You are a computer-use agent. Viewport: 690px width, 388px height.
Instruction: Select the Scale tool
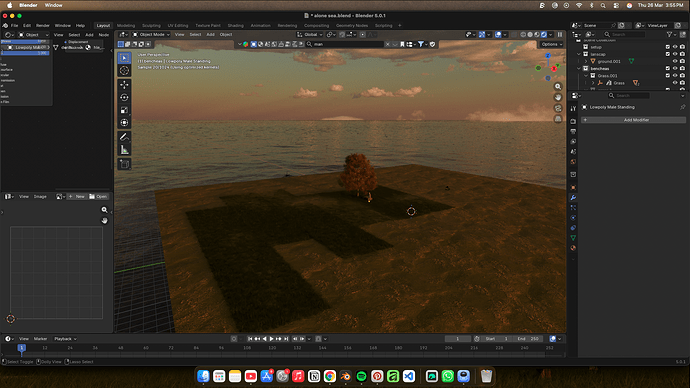(125, 110)
